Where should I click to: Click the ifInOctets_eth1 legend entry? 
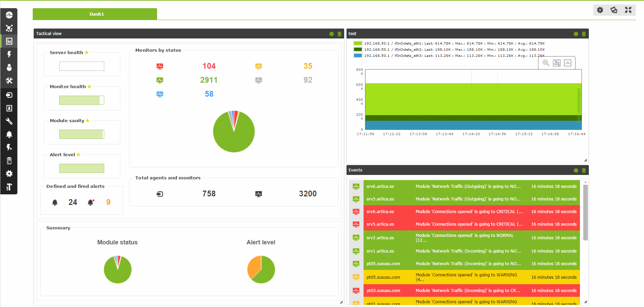pos(436,43)
